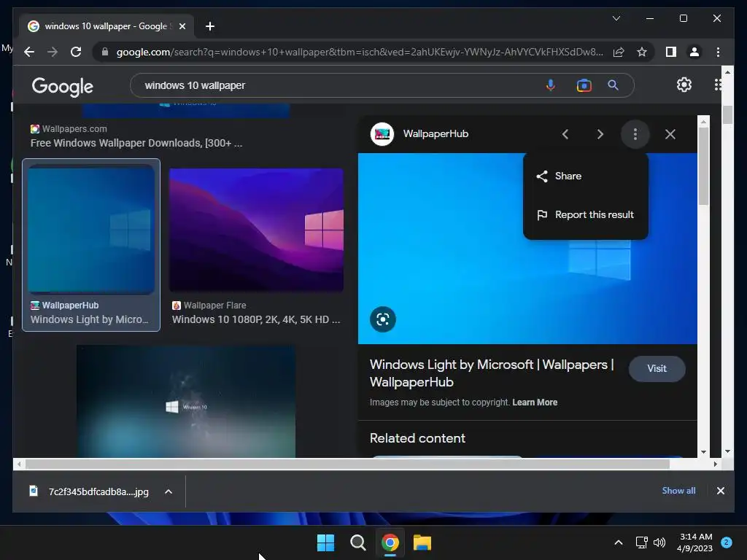Image resolution: width=747 pixels, height=560 pixels.
Task: Show hidden system tray icons
Action: point(619,542)
